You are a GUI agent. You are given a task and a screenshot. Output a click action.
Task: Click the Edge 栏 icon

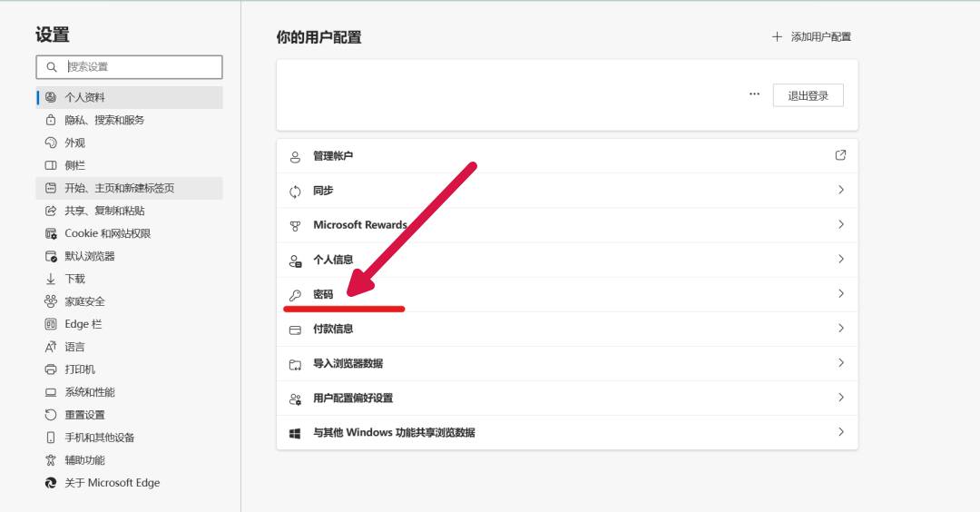pyautogui.click(x=51, y=324)
